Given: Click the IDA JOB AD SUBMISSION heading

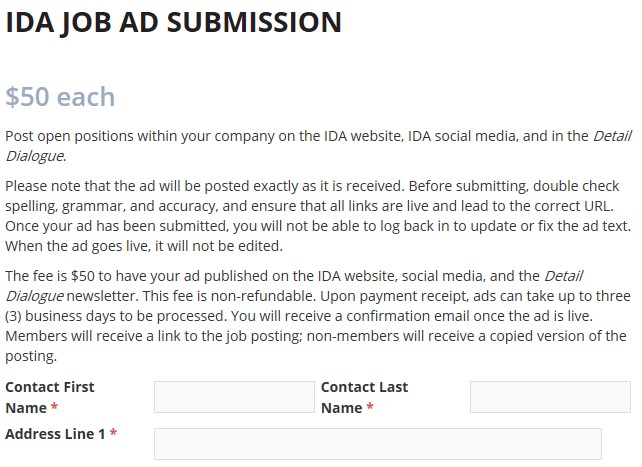Looking at the screenshot, I should [x=173, y=22].
